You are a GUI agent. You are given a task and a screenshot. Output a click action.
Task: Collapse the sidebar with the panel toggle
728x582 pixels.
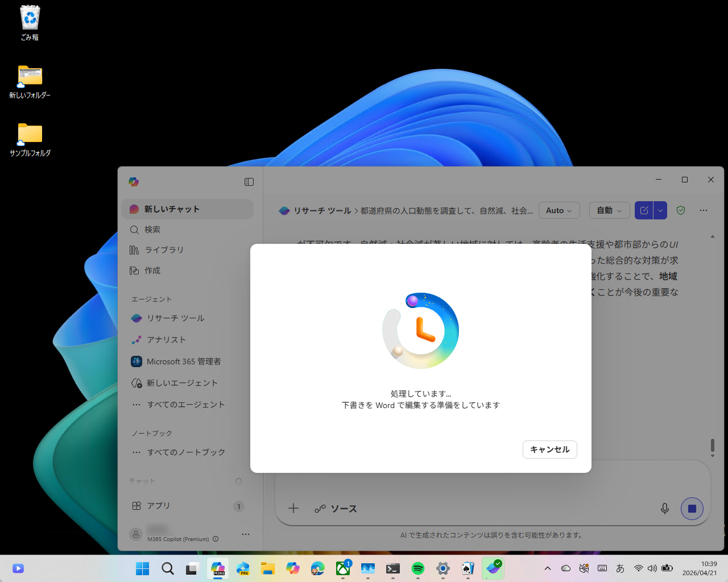click(249, 181)
